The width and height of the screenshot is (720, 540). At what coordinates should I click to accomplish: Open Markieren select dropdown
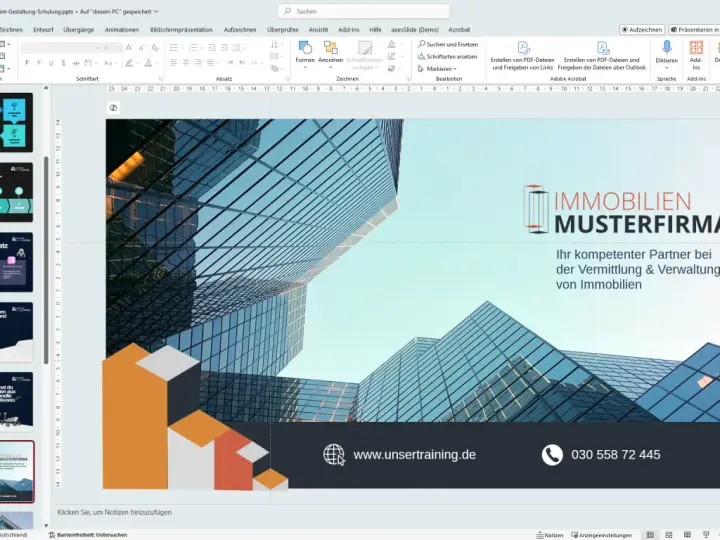click(437, 69)
